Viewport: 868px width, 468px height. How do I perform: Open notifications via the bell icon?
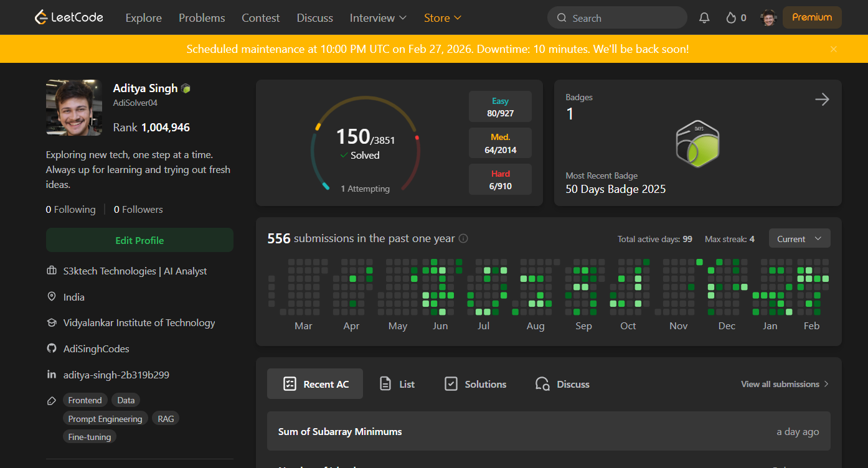click(704, 17)
